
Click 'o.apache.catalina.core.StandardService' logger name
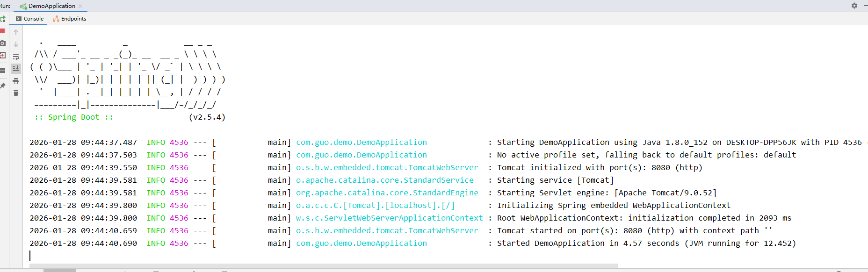[385, 180]
